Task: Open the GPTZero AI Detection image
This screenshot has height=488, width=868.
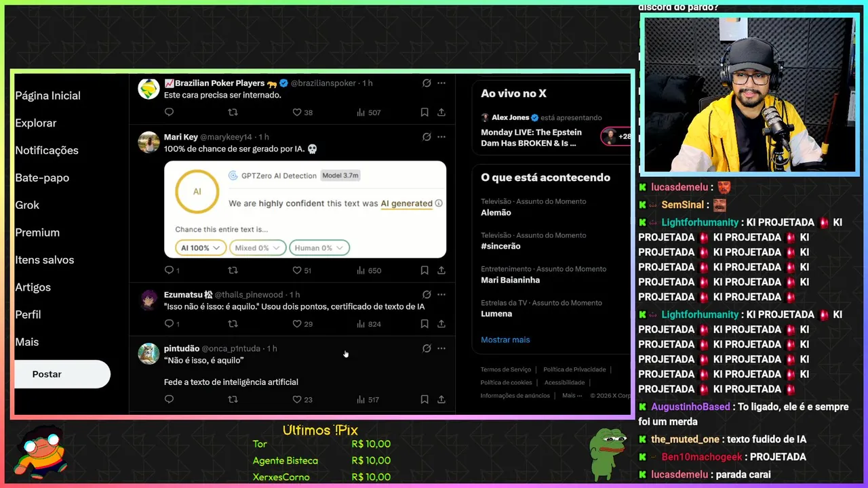Action: (x=305, y=209)
